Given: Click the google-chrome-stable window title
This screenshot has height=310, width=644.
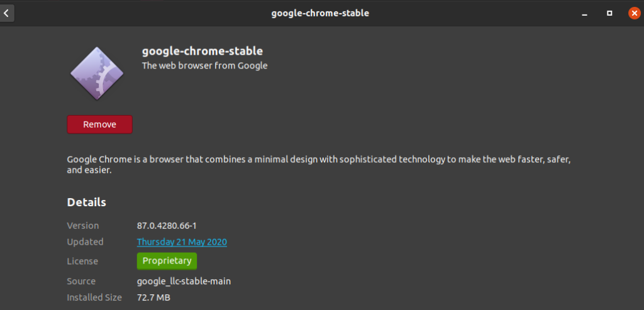Looking at the screenshot, I should tap(320, 13).
